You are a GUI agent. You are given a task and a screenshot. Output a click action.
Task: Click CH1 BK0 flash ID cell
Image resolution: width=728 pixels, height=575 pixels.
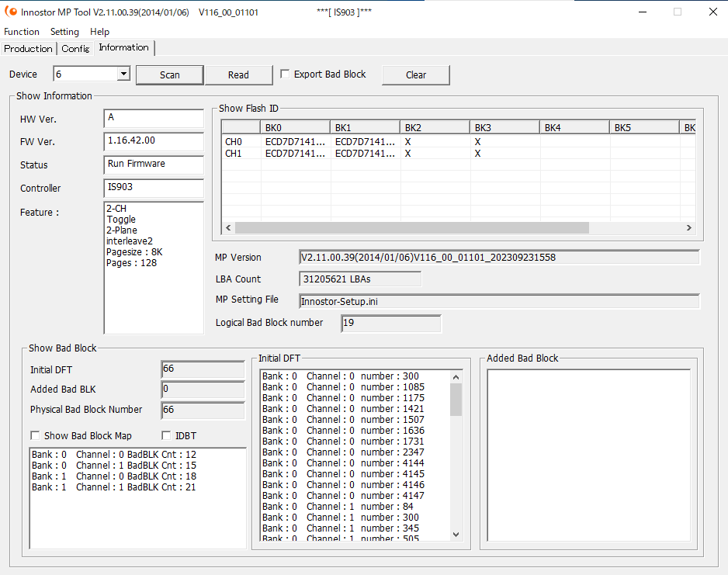pos(295,153)
